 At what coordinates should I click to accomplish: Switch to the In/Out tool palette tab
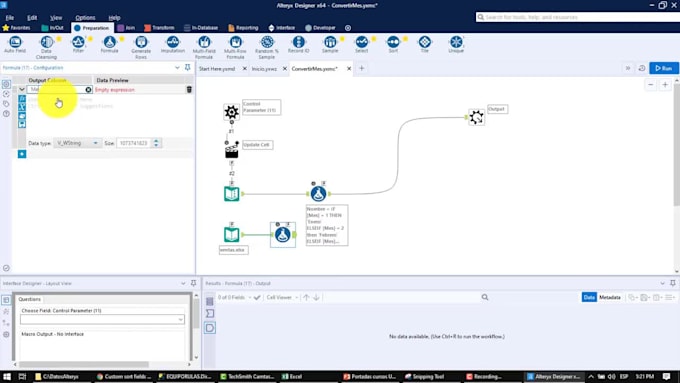pos(52,28)
